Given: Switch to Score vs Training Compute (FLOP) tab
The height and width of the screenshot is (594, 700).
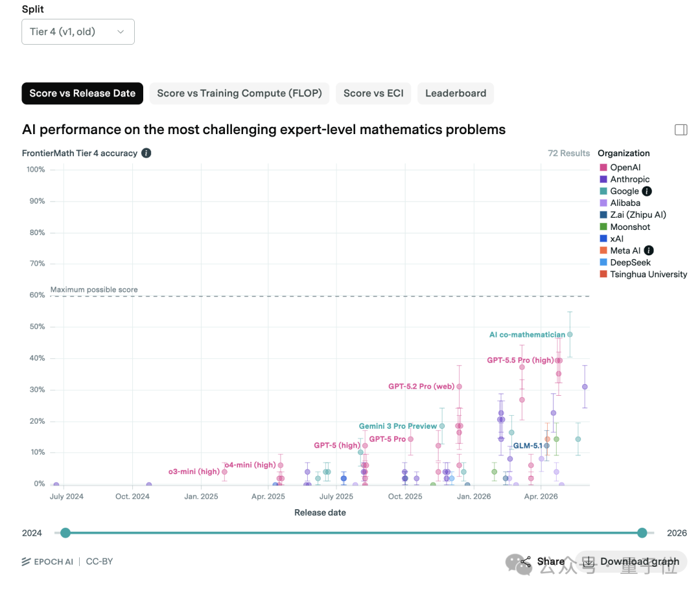Looking at the screenshot, I should (x=239, y=93).
